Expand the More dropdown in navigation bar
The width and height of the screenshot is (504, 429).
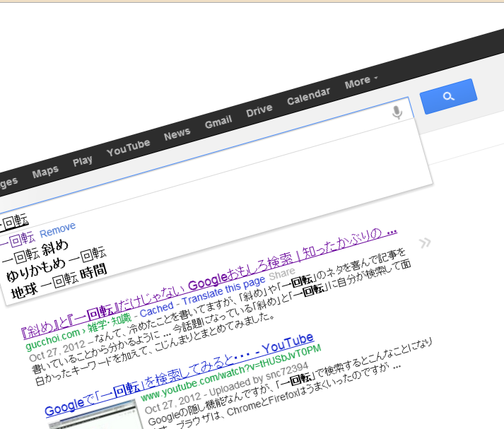coord(361,82)
